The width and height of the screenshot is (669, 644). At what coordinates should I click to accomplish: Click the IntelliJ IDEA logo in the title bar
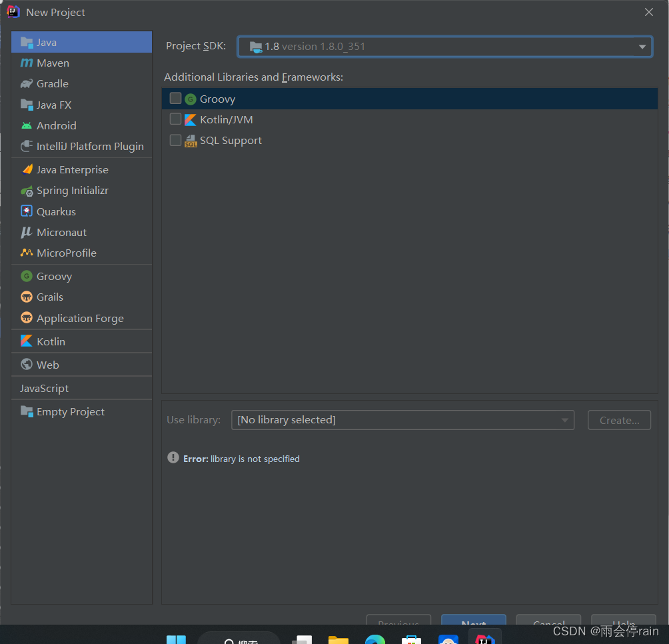click(x=13, y=12)
